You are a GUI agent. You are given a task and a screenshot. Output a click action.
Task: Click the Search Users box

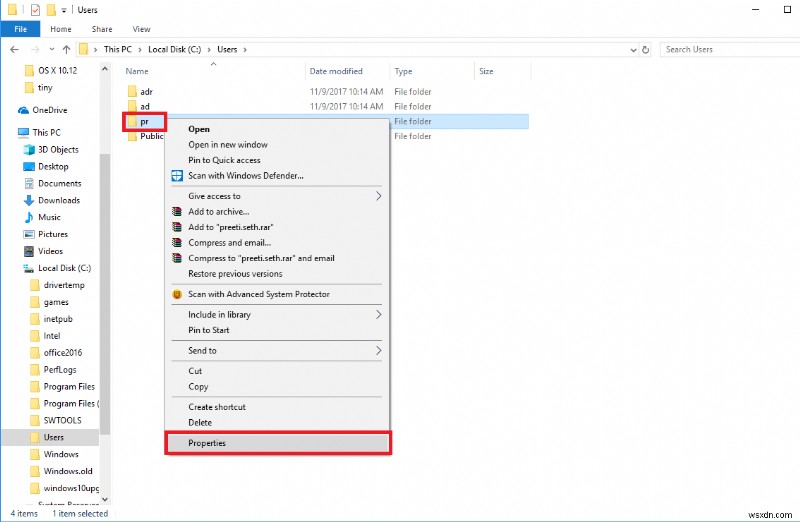pyautogui.click(x=730, y=49)
